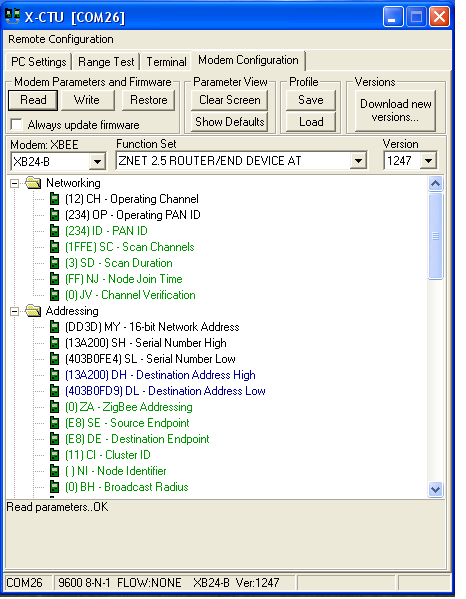
Task: Select '(234) ID - PAN ID' row
Action: click(106, 231)
